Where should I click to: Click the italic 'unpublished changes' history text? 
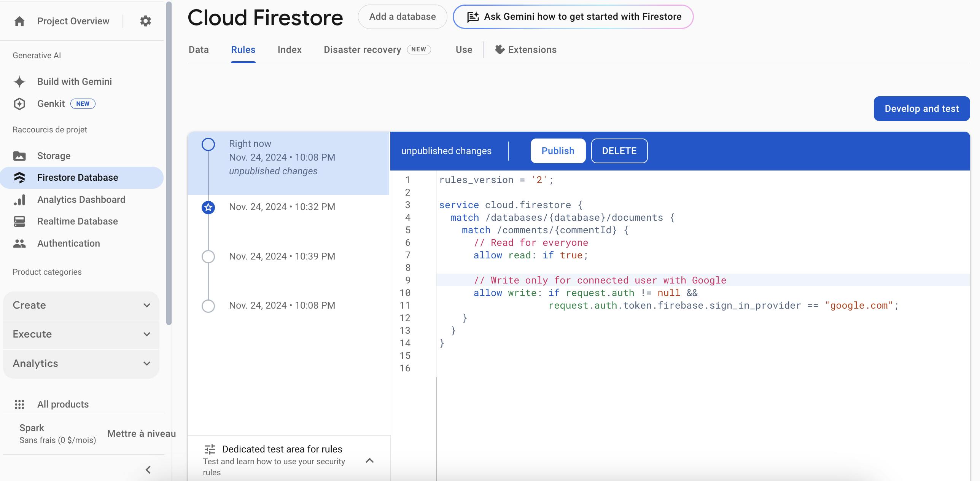click(273, 171)
